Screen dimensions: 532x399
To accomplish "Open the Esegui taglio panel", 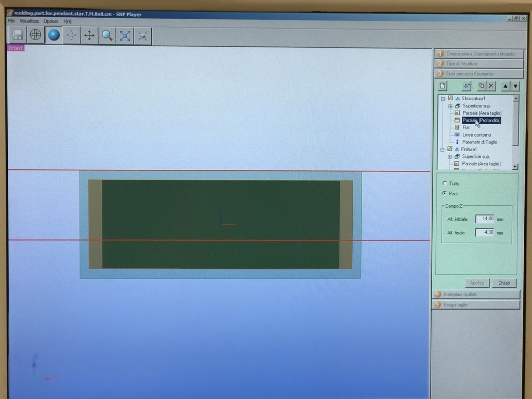I will pos(476,304).
